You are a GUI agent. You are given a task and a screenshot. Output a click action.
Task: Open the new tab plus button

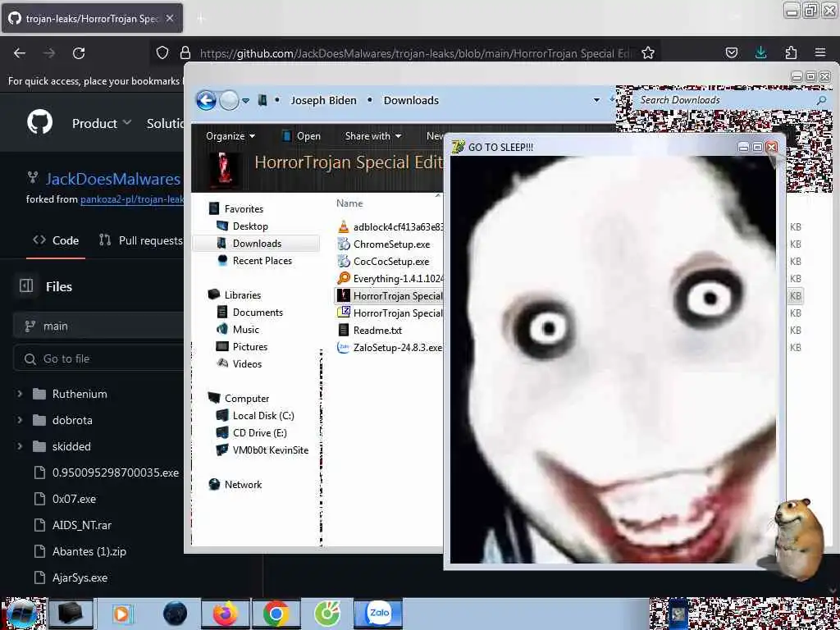pos(200,19)
